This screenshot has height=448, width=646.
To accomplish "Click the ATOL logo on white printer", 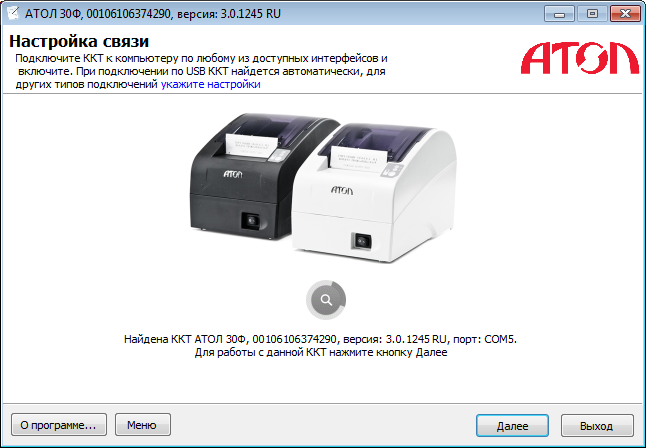I will pyautogui.click(x=342, y=190).
